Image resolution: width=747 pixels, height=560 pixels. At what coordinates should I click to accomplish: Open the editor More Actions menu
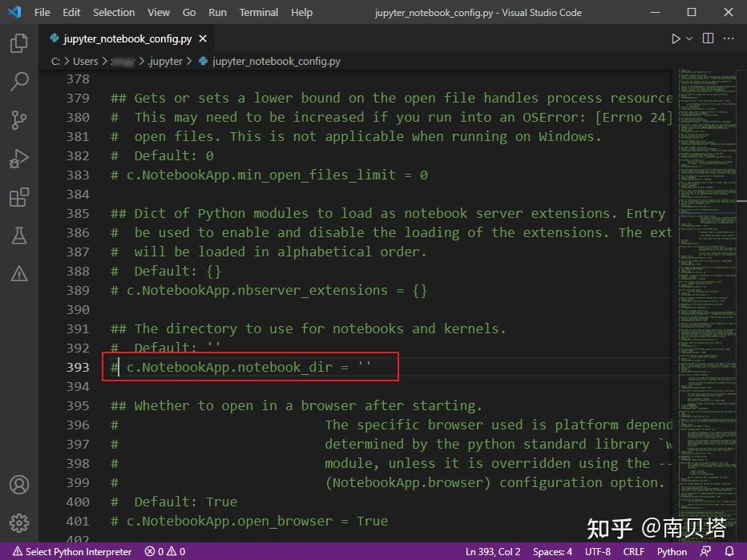point(728,38)
